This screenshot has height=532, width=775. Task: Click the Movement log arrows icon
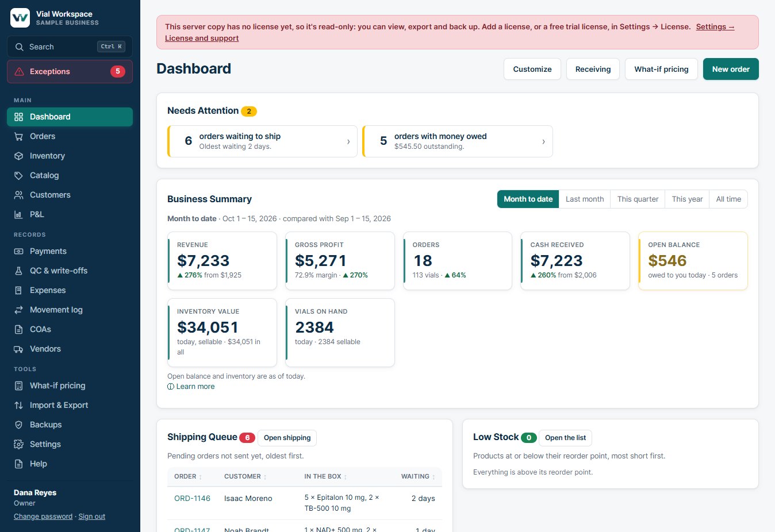pyautogui.click(x=18, y=310)
